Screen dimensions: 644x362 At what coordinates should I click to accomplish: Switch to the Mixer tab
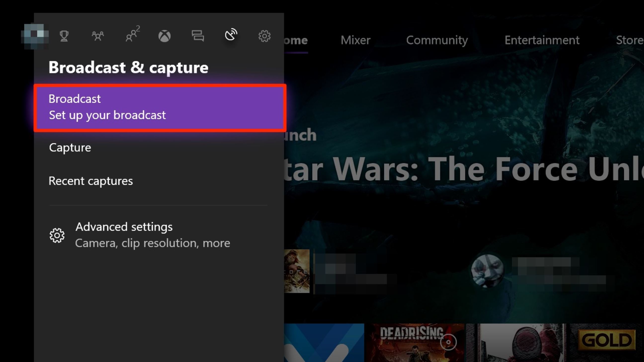coord(355,40)
